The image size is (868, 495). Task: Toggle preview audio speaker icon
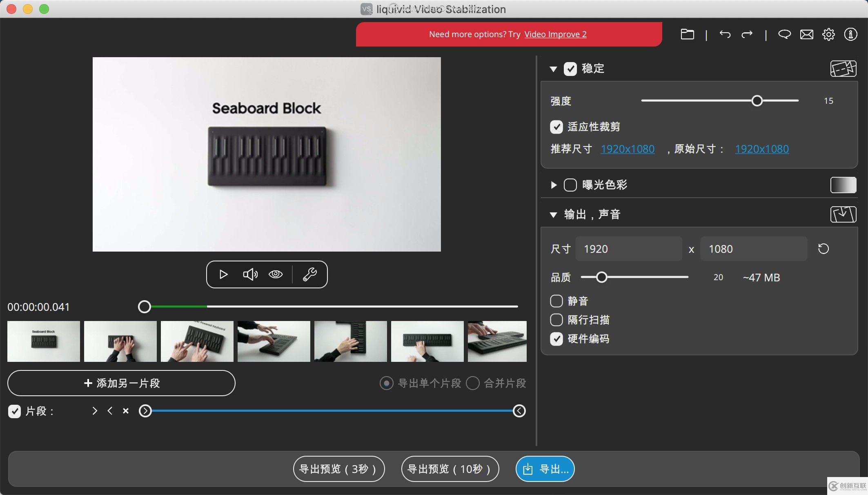tap(250, 274)
